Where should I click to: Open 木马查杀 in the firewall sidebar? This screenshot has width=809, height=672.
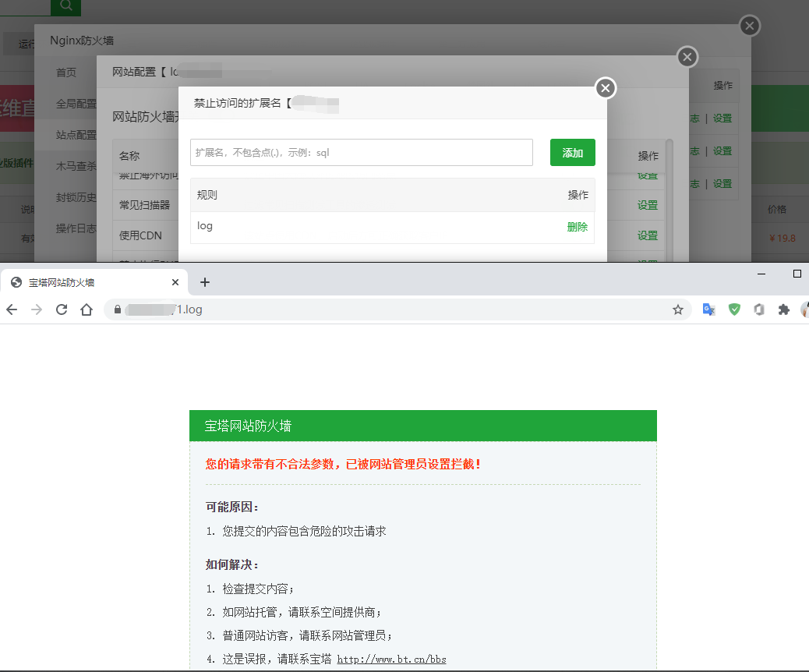pos(76,166)
